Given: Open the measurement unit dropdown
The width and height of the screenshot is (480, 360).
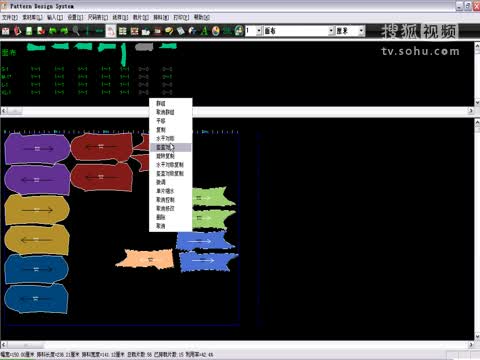Looking at the screenshot, I should click(361, 31).
